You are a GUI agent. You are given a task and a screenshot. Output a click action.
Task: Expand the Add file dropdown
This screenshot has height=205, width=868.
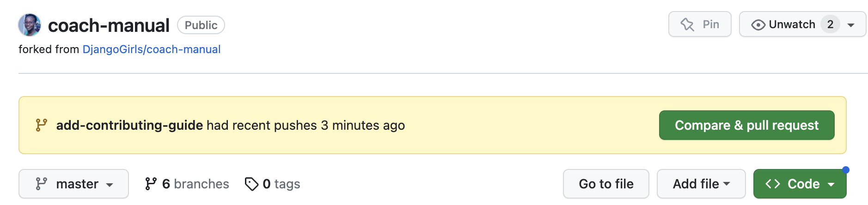click(x=701, y=184)
